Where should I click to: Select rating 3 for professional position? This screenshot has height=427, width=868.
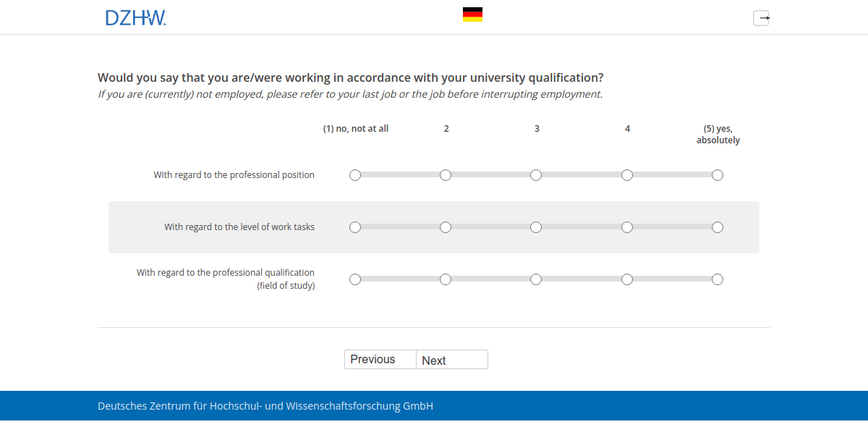536,174
